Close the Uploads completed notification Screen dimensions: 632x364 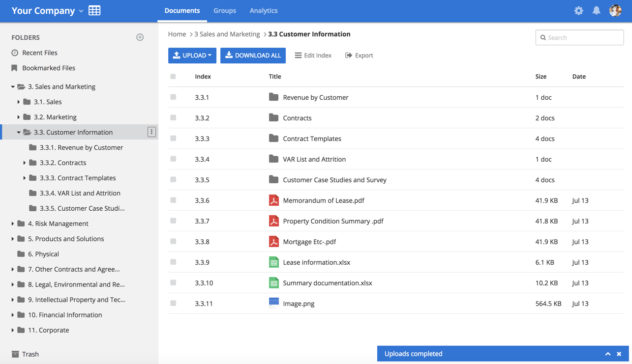pyautogui.click(x=619, y=354)
